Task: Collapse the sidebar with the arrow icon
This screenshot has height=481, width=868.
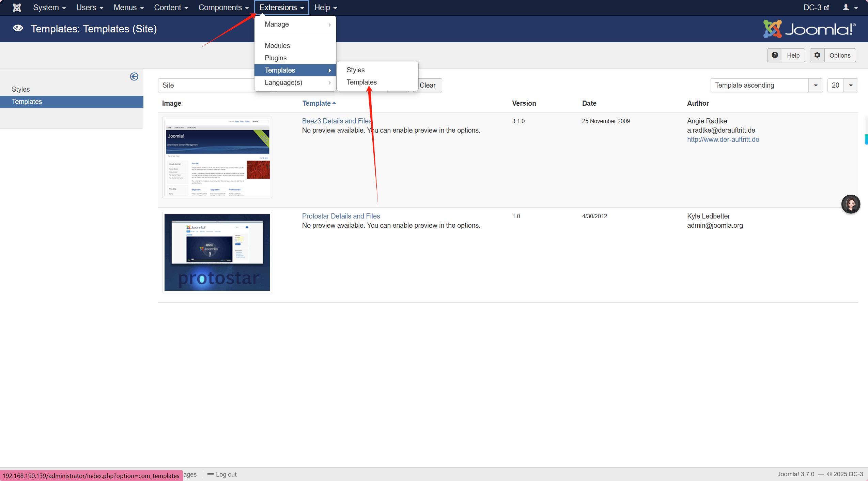Action: click(x=134, y=77)
